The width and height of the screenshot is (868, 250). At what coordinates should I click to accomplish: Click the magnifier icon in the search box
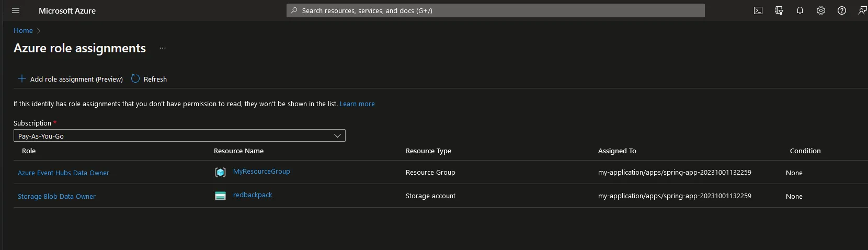pos(294,10)
